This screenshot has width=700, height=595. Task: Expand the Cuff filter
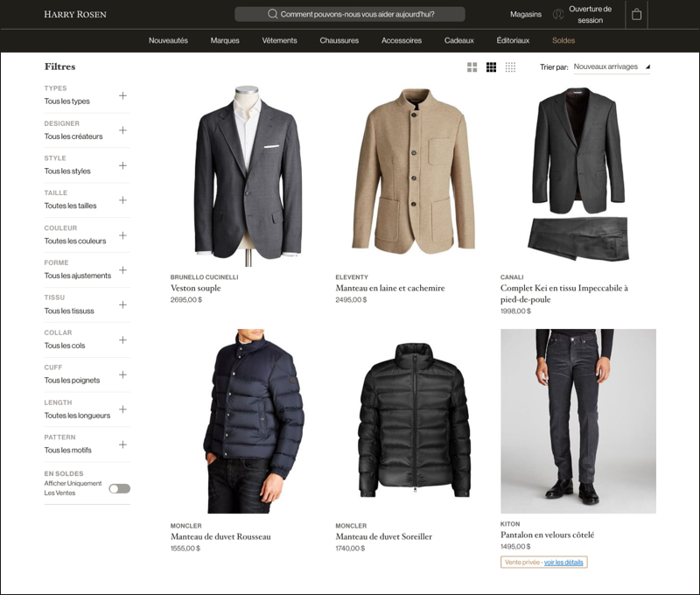click(x=122, y=375)
